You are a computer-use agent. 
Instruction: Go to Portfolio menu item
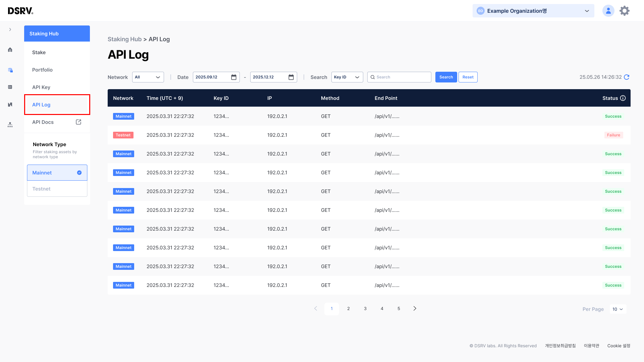tap(42, 70)
